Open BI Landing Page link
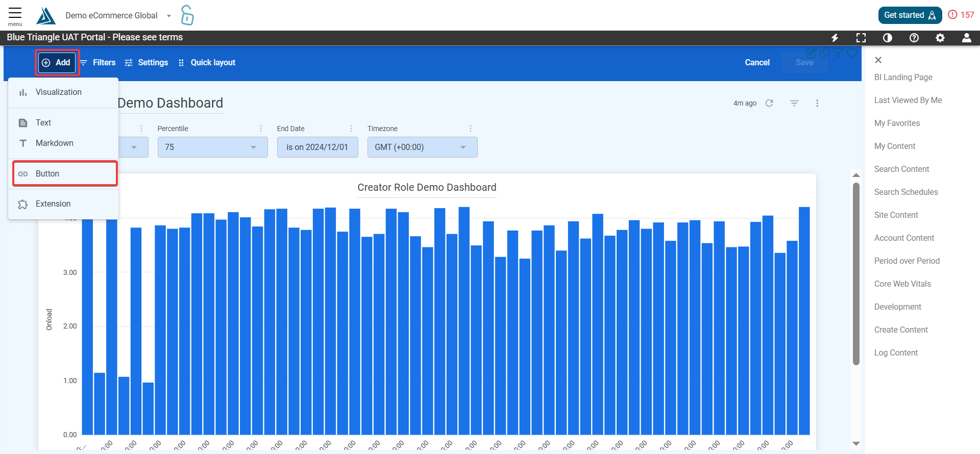Image resolution: width=980 pixels, height=454 pixels. 903,78
